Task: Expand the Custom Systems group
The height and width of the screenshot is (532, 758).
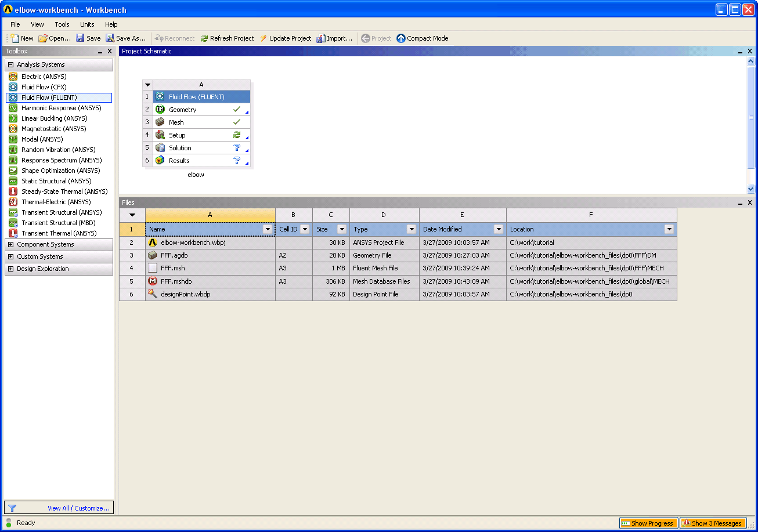Action: click(11, 257)
